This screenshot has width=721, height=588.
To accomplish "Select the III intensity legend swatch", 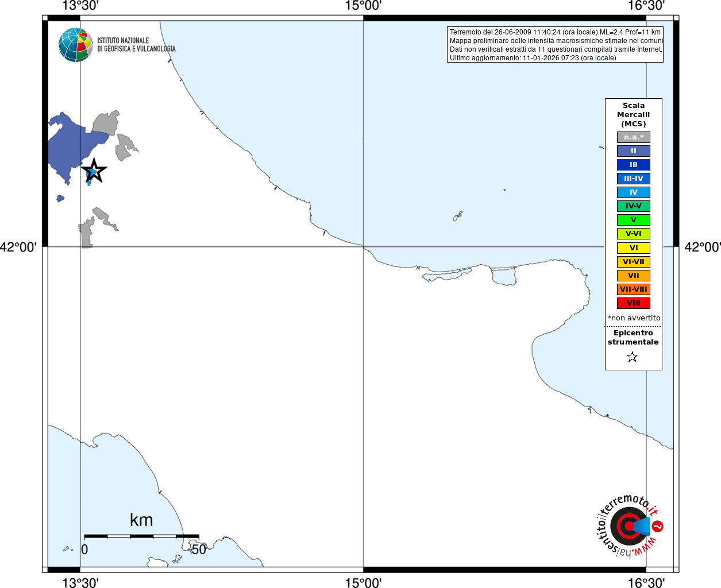I will (634, 165).
